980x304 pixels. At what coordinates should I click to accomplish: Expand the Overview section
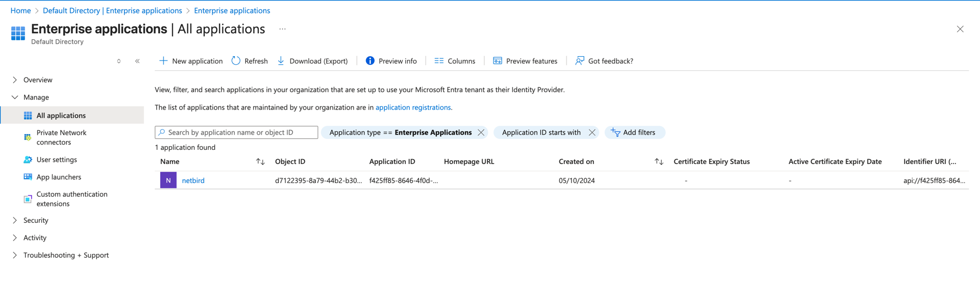pyautogui.click(x=15, y=80)
